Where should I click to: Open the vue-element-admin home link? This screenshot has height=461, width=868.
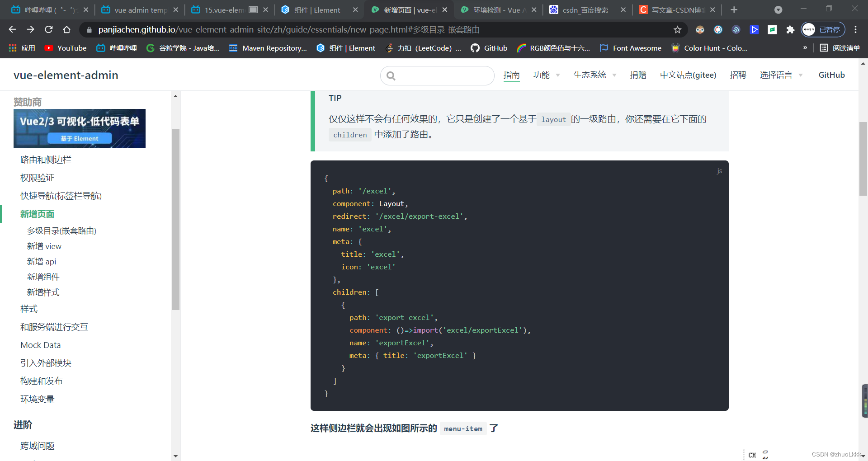(x=66, y=75)
